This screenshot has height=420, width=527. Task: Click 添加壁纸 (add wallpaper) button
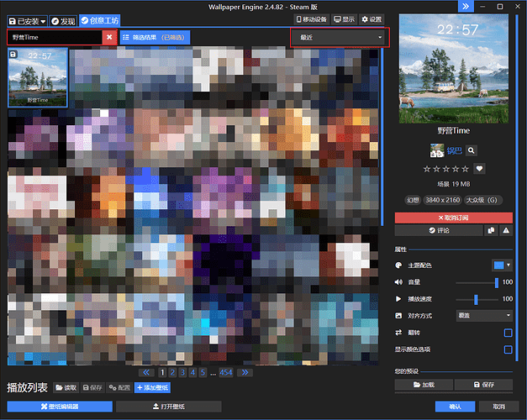click(x=153, y=388)
